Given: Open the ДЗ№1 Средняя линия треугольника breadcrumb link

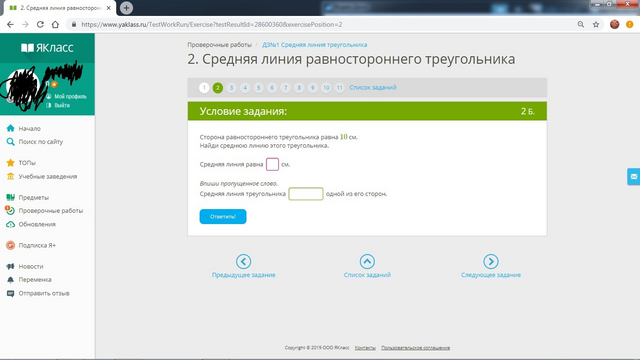Looking at the screenshot, I should pos(315,44).
